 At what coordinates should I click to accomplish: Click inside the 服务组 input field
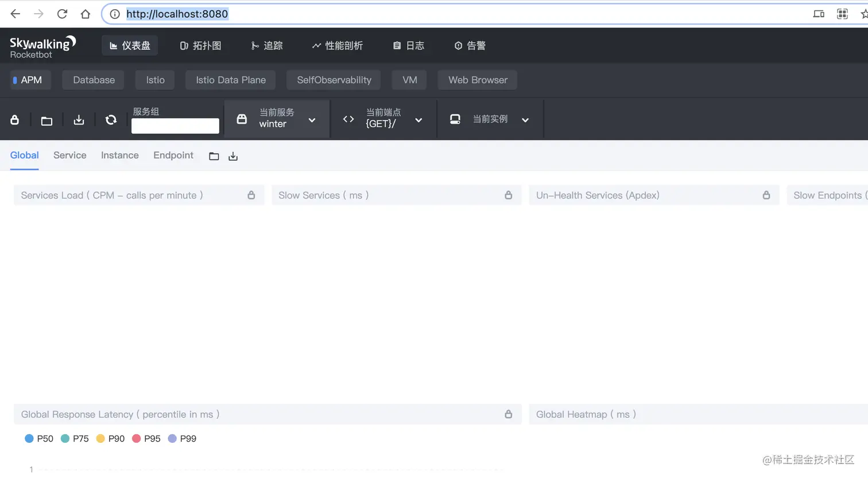[x=175, y=126]
